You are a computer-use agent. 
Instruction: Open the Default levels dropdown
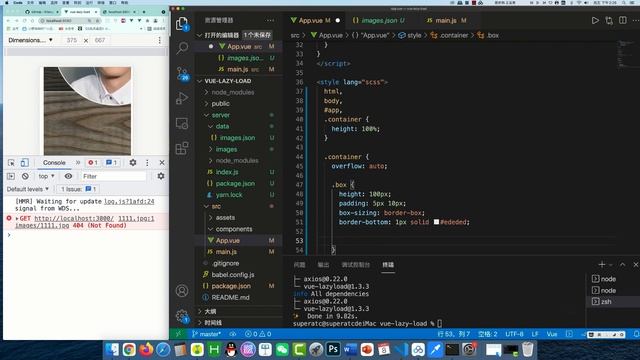pyautogui.click(x=28, y=189)
